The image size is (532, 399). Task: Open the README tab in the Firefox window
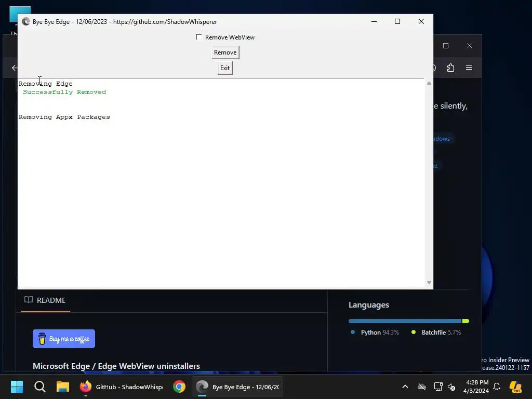click(45, 300)
